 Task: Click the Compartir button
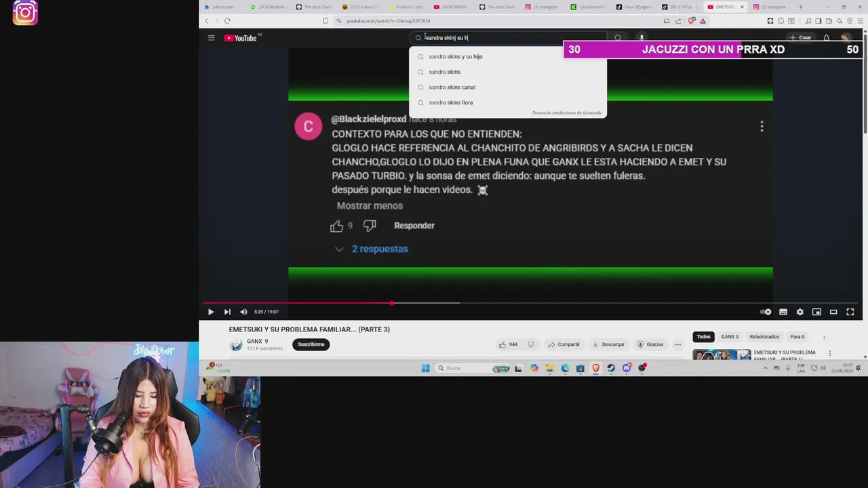(564, 344)
